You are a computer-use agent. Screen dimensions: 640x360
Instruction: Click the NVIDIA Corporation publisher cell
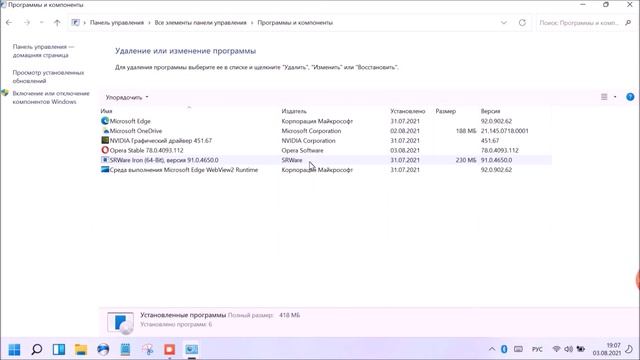coord(309,140)
